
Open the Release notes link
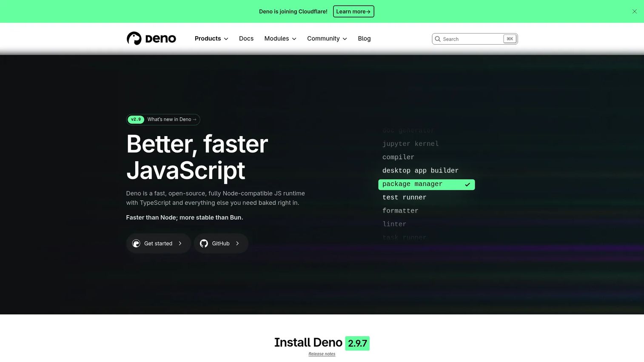pos(322,354)
